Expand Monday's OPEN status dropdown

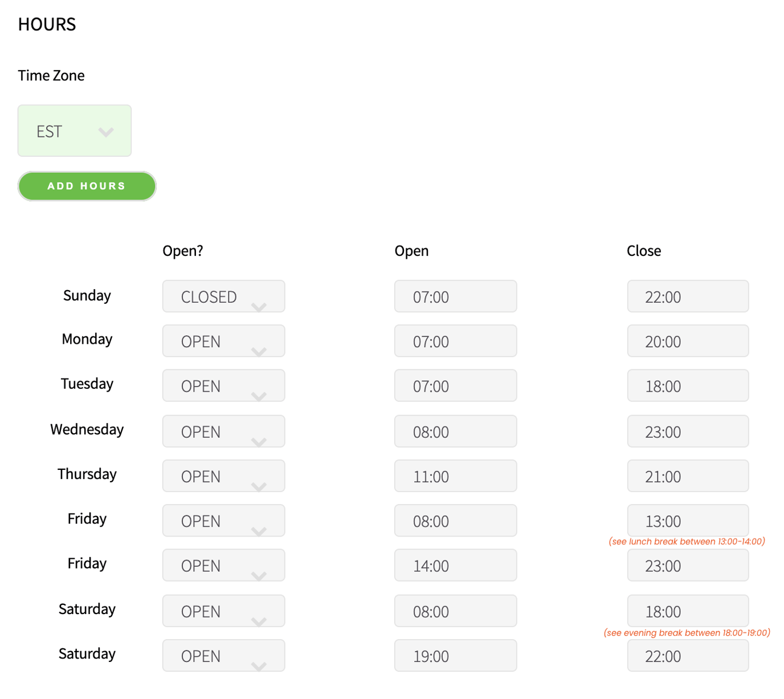click(223, 341)
